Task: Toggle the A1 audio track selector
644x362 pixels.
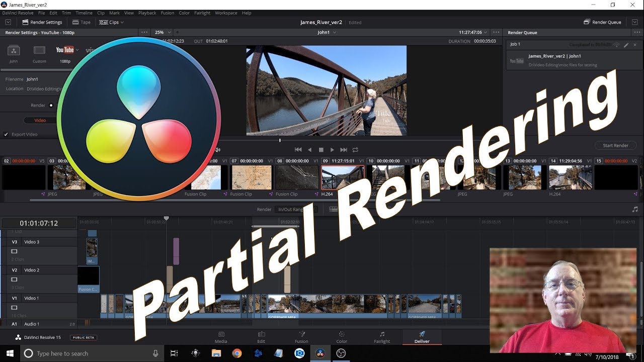Action: [14, 324]
